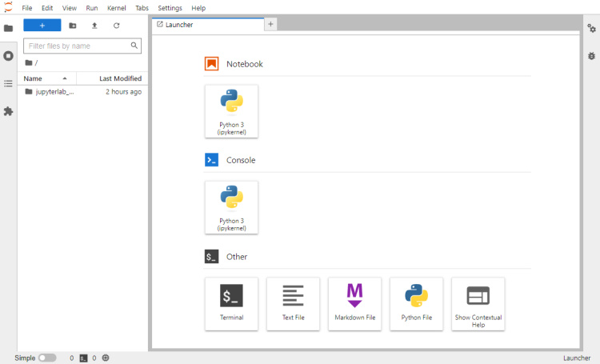Viewport: 600px width, 364px height.
Task: Open the Property Inspector gears icon
Action: tap(591, 28)
